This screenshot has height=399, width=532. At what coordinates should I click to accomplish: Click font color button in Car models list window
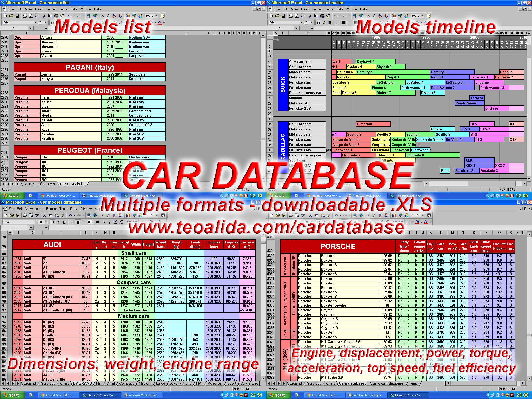pos(160,23)
